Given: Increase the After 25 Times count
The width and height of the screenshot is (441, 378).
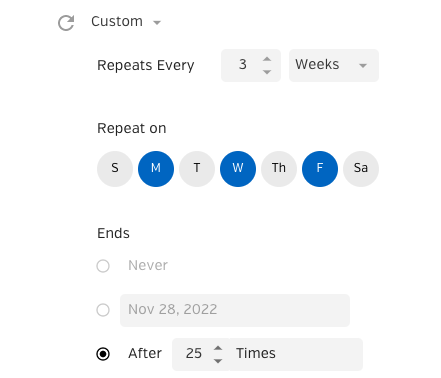Looking at the screenshot, I should (218, 348).
